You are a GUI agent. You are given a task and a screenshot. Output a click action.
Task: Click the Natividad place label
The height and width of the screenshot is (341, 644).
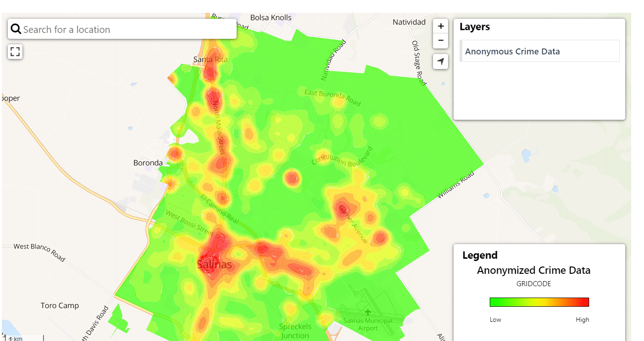(409, 22)
